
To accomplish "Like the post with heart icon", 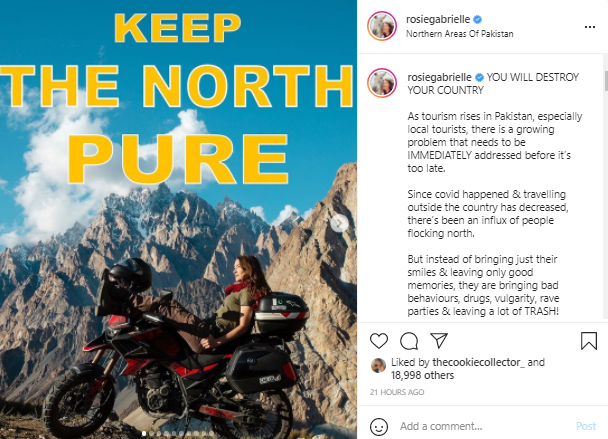I will tap(379, 341).
